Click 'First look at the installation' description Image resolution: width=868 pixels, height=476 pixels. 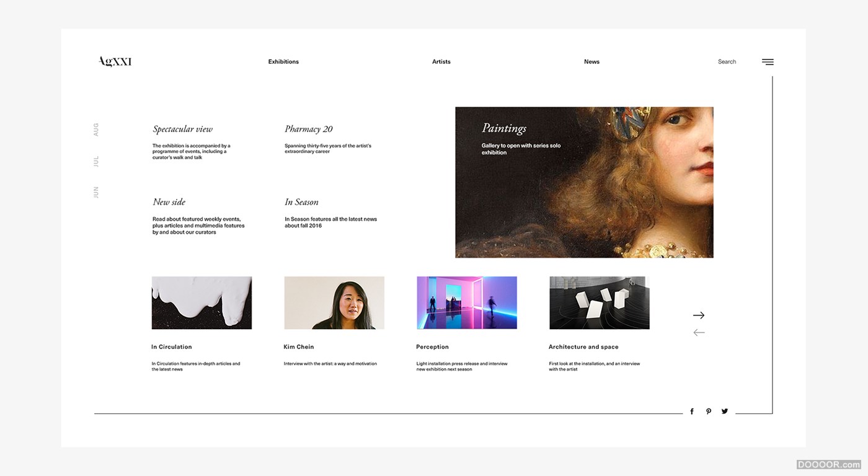click(594, 366)
